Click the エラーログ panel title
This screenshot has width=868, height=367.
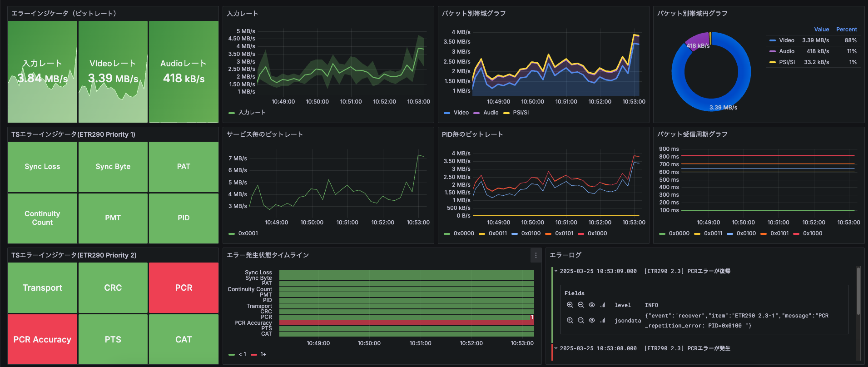(565, 255)
